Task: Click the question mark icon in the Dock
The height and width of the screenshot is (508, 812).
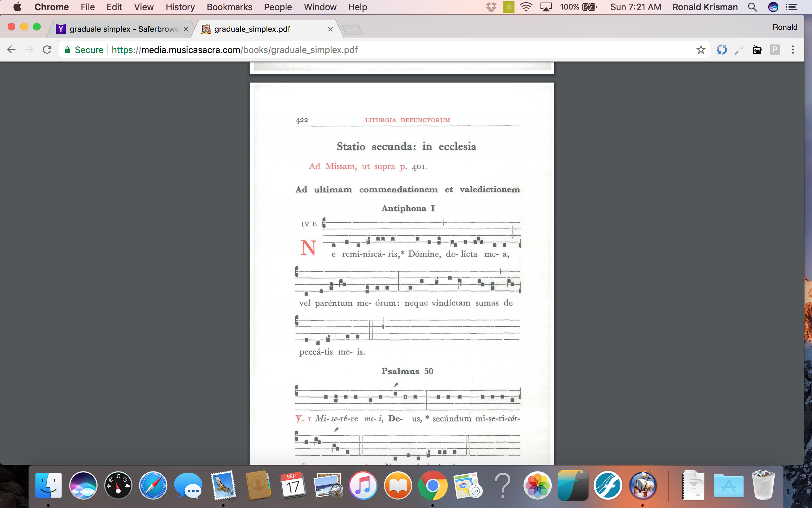Action: click(x=503, y=485)
